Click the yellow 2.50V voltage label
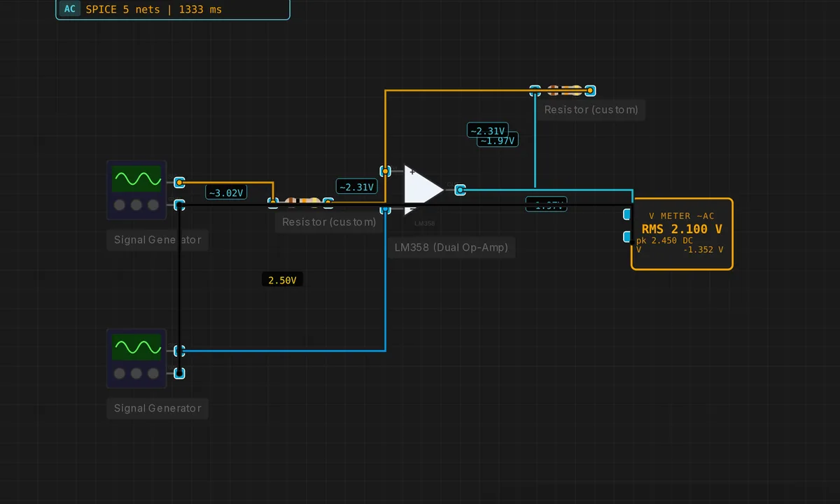The width and height of the screenshot is (840, 504). (x=282, y=280)
